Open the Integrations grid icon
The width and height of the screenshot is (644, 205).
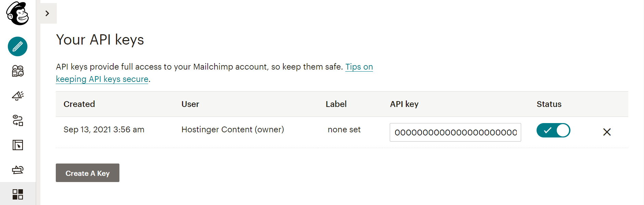click(x=18, y=194)
